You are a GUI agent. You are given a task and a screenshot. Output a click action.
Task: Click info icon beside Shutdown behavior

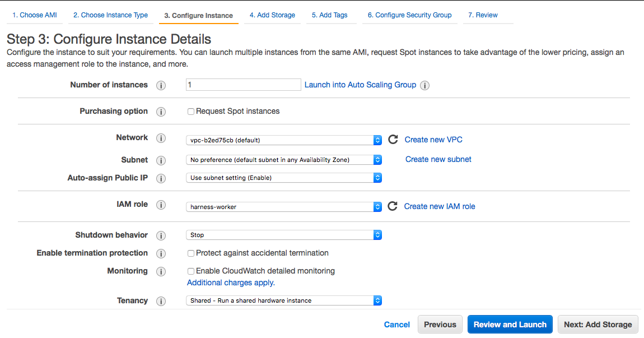(161, 235)
